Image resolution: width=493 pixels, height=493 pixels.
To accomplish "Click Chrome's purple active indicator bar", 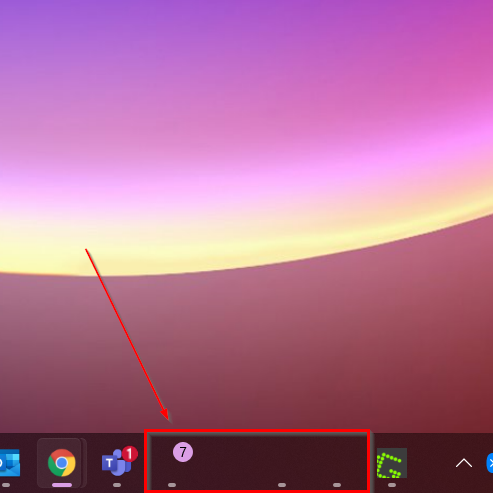I will (x=62, y=485).
